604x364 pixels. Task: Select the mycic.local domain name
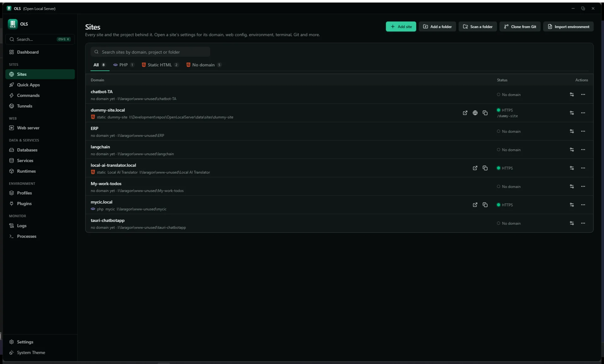pos(101,202)
